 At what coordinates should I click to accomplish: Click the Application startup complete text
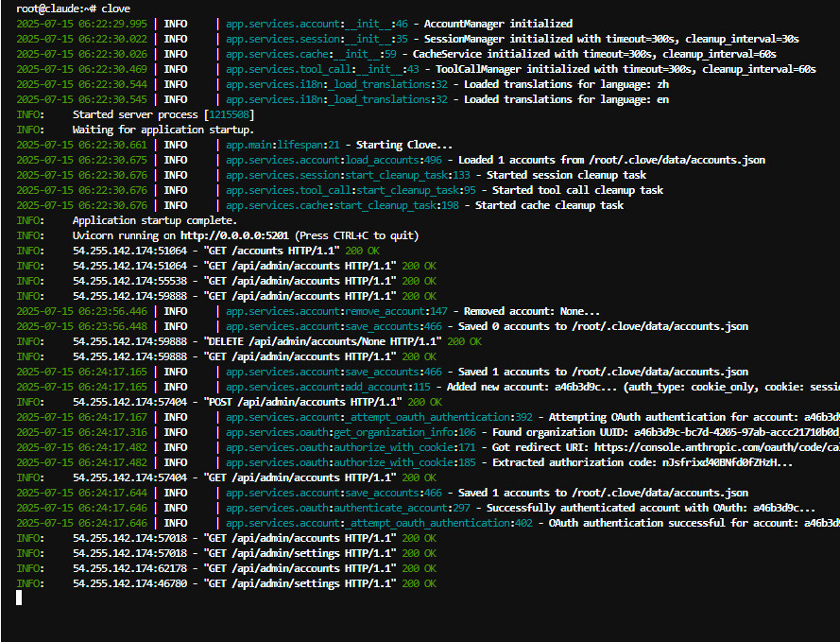pos(154,220)
